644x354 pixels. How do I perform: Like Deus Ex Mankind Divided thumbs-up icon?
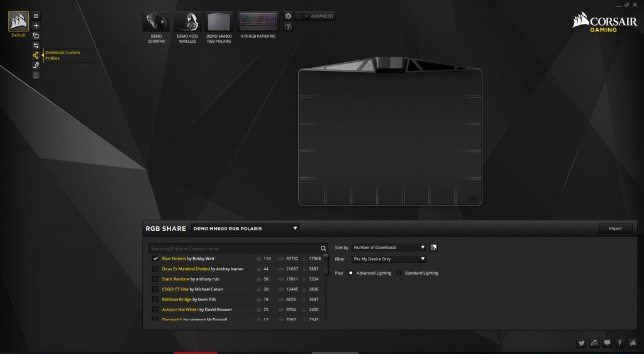(x=258, y=269)
